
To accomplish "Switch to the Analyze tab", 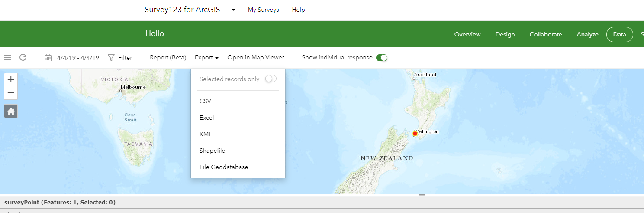I will click(x=587, y=34).
